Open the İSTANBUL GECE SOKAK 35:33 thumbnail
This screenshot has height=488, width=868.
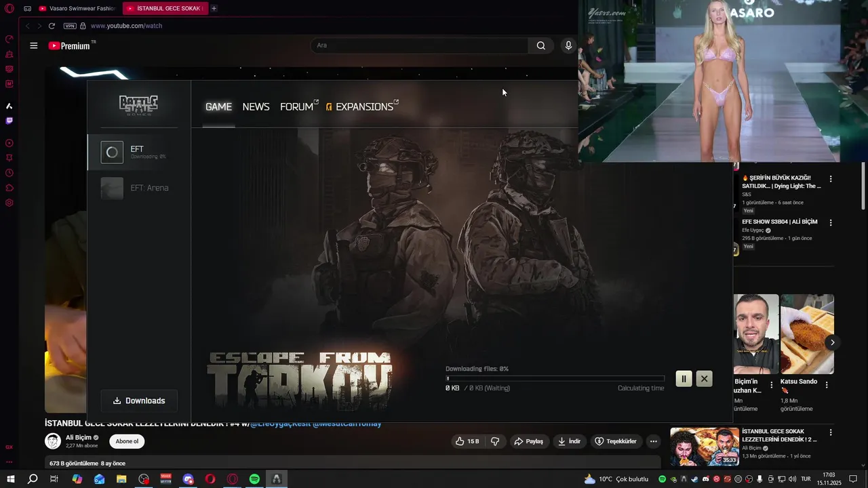(705, 447)
